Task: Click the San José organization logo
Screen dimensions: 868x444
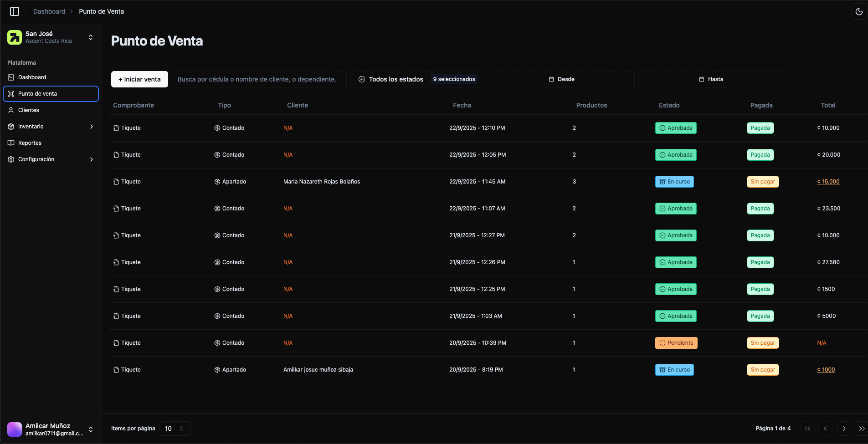Action: click(15, 37)
